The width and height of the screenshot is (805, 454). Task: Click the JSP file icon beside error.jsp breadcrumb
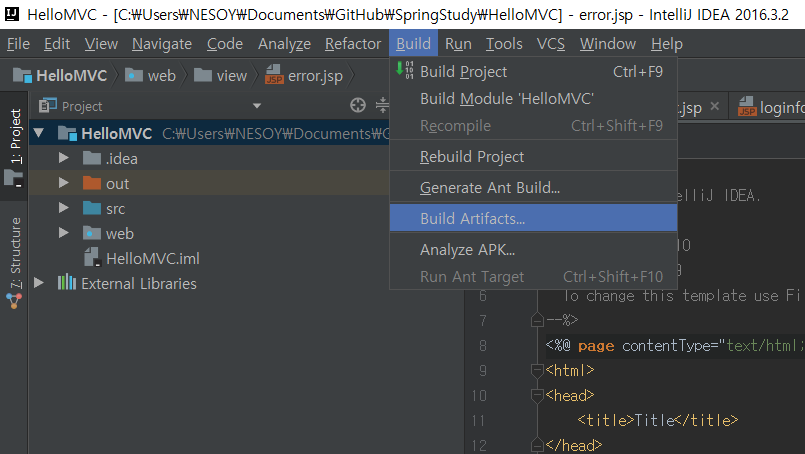274,75
